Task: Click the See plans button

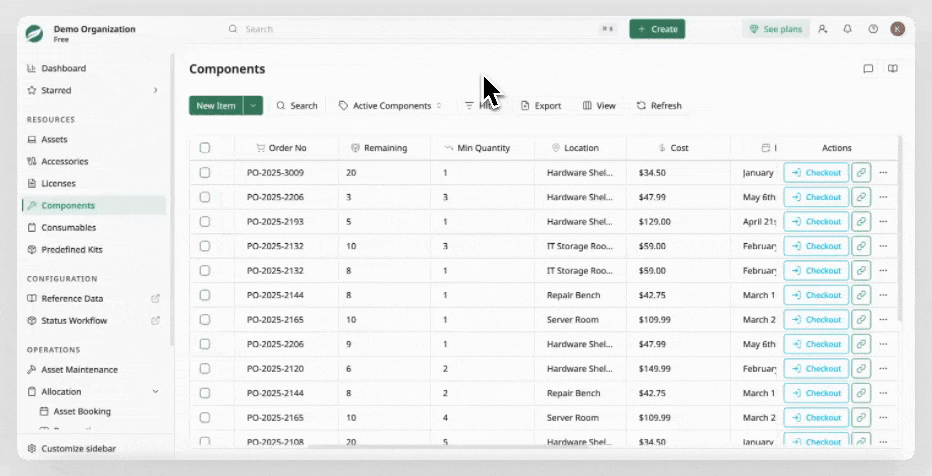Action: tap(776, 29)
